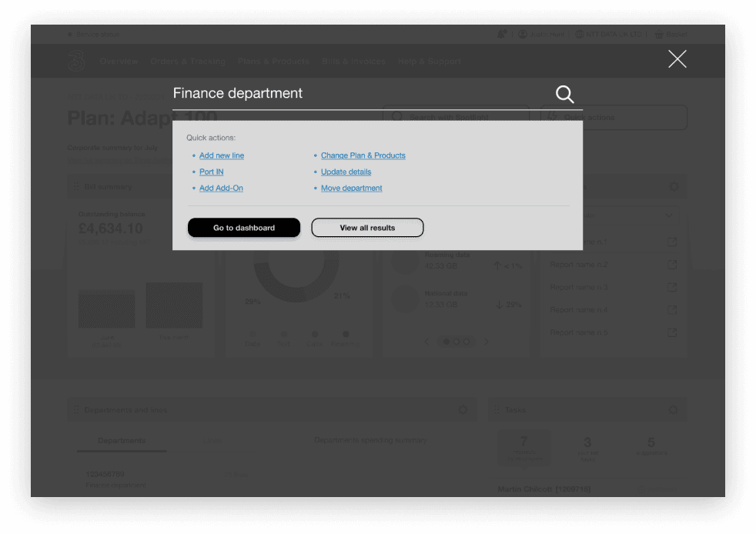Click the Quick actions button
This screenshot has height=534, width=756.
tap(614, 117)
